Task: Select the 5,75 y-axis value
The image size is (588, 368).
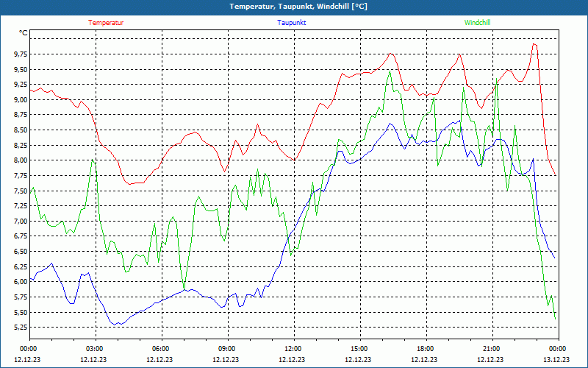Action: click(21, 297)
